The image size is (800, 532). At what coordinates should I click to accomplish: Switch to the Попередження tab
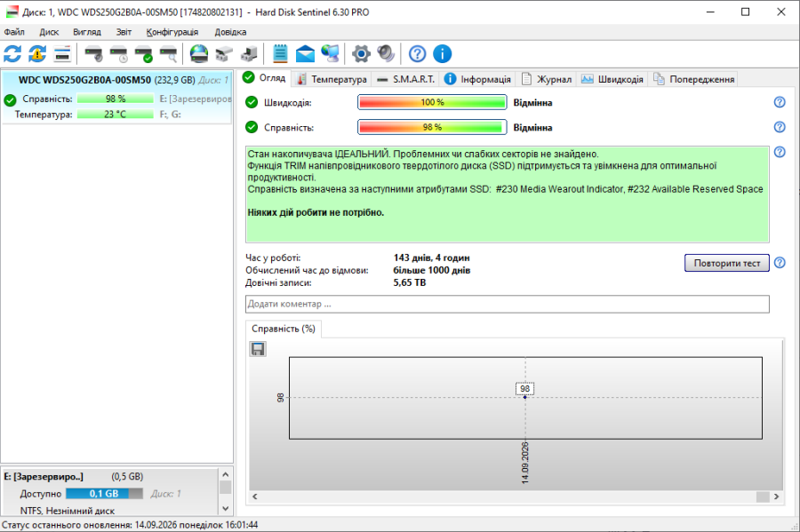point(692,79)
